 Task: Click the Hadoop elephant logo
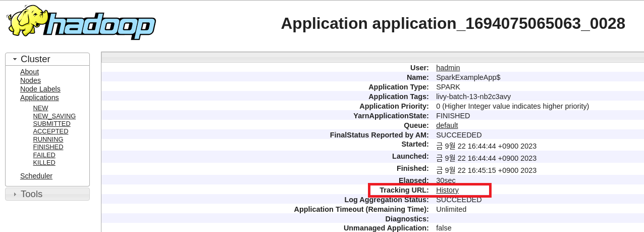click(x=81, y=22)
